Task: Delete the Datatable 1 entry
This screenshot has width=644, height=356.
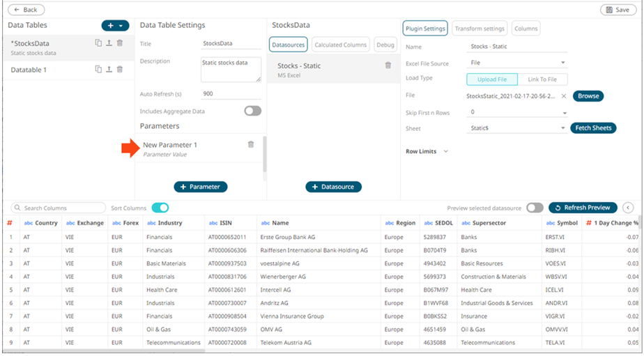Action: [120, 70]
